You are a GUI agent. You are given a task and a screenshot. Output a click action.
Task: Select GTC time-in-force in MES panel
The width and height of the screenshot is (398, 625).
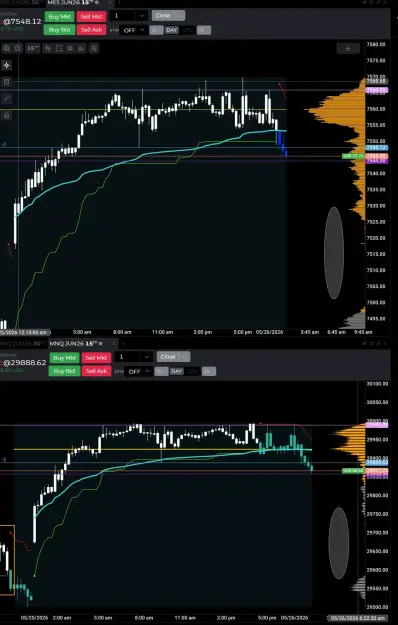(x=188, y=30)
